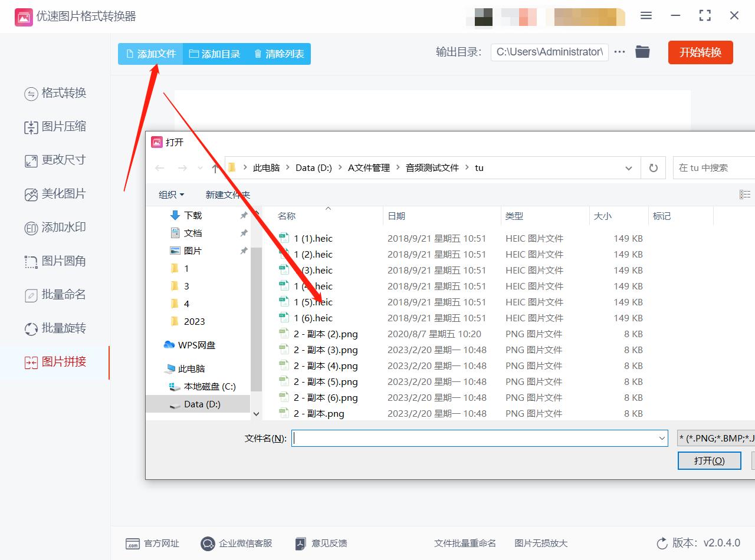Refresh the folder view in the dialog
The image size is (755, 560).
tap(653, 167)
